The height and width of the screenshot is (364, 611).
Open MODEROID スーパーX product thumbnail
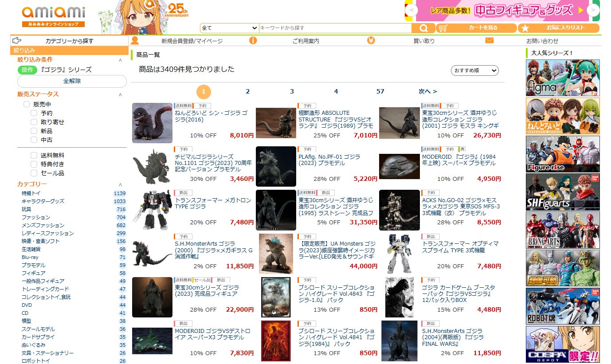pos(399,167)
